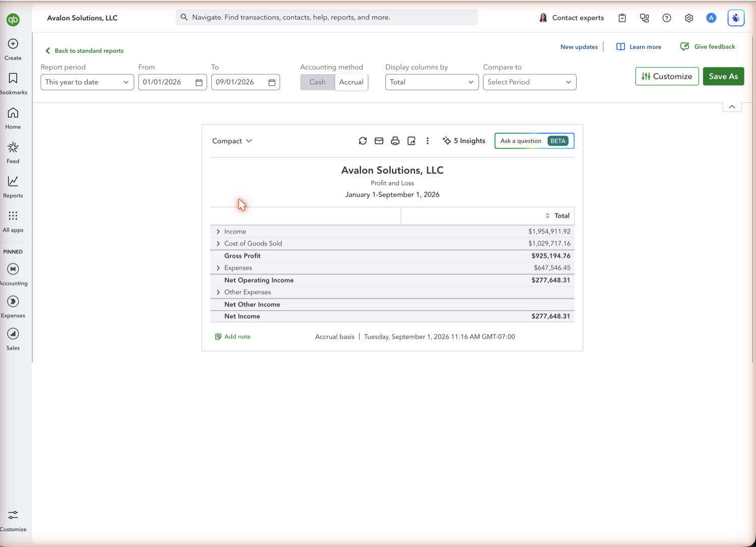The width and height of the screenshot is (756, 547).
Task: Open All apps grid
Action: [13, 222]
